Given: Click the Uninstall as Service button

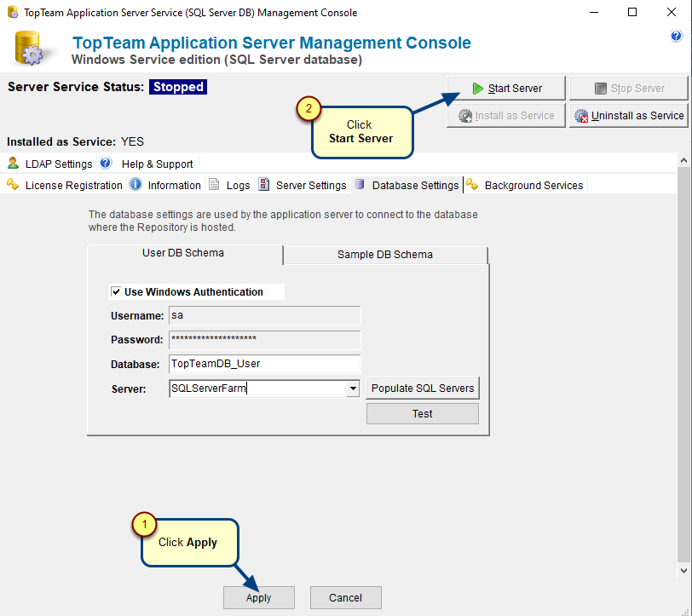Looking at the screenshot, I should (629, 116).
